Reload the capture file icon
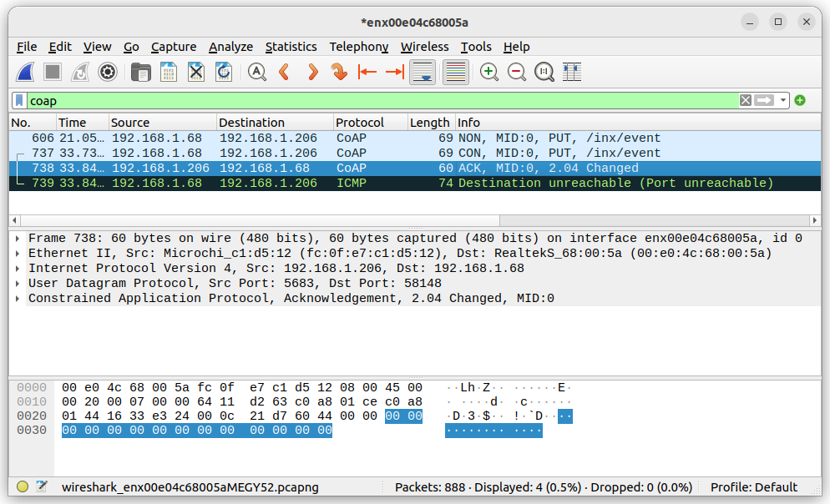This screenshot has height=504, width=830. pos(224,73)
